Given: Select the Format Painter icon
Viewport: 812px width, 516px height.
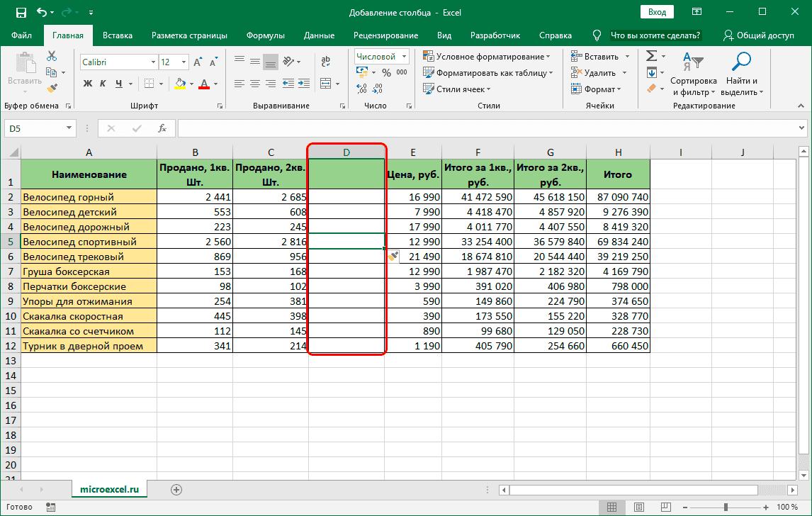Looking at the screenshot, I should coord(52,86).
